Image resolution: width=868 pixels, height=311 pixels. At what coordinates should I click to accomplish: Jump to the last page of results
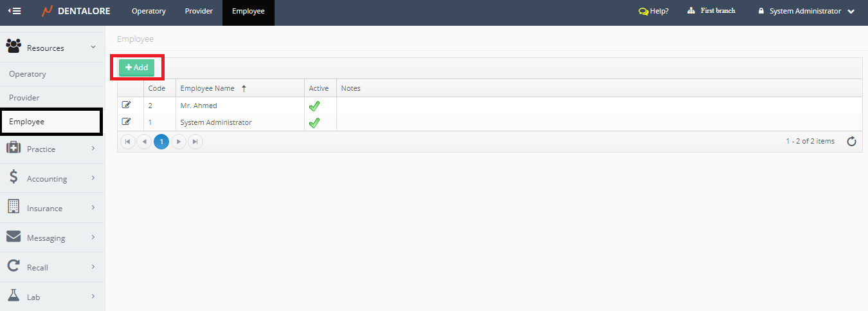point(195,142)
